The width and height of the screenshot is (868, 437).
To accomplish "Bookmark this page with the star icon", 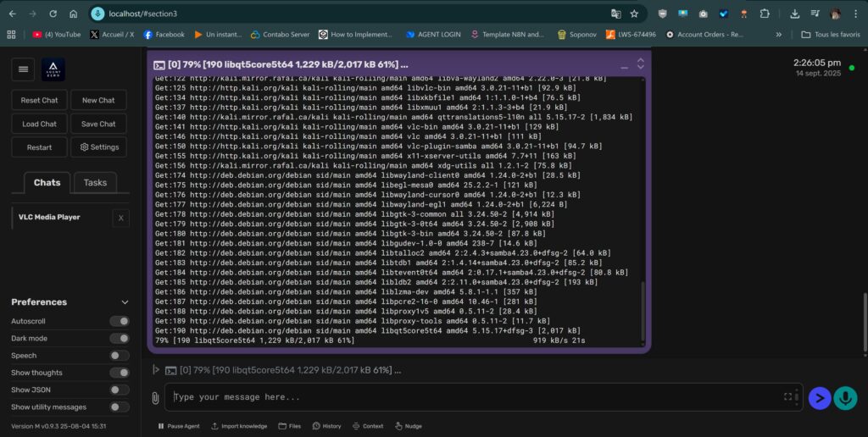I will [x=634, y=14].
